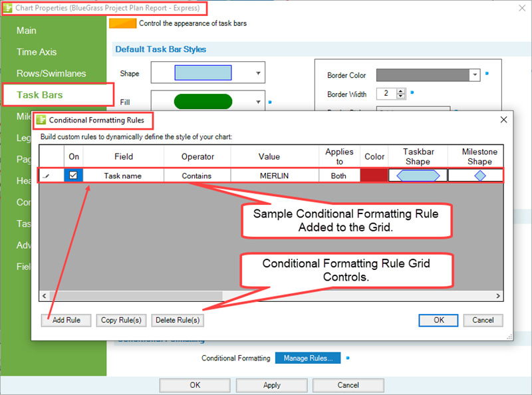Open the Shape dropdown under Default Task Bar Styles
This screenshot has width=532, height=395.
[x=258, y=72]
